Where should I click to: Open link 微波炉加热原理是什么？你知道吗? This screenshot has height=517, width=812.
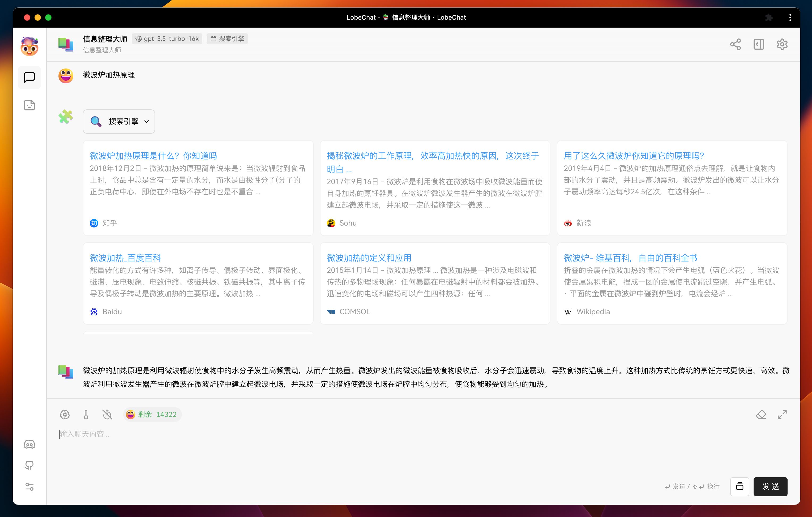pyautogui.click(x=153, y=156)
